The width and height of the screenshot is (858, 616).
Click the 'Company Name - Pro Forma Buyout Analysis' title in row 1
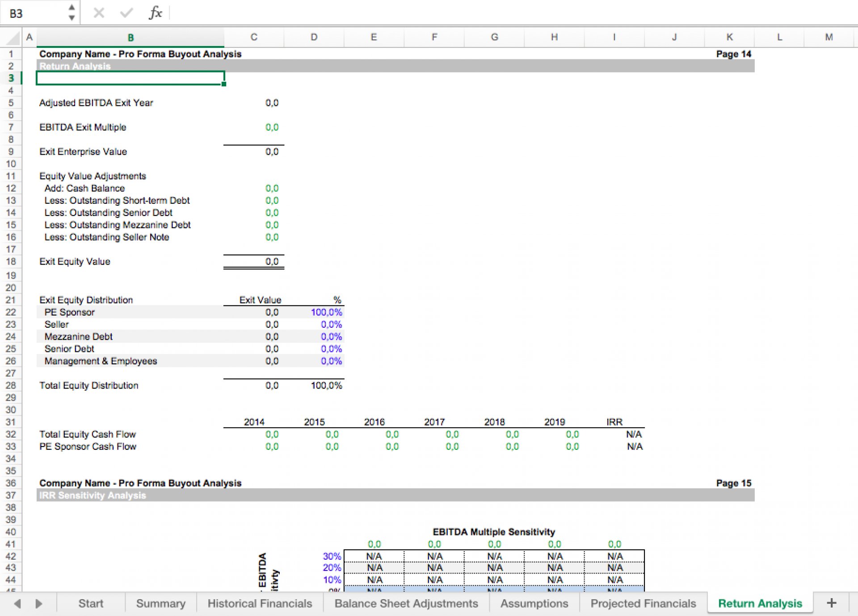pos(140,54)
